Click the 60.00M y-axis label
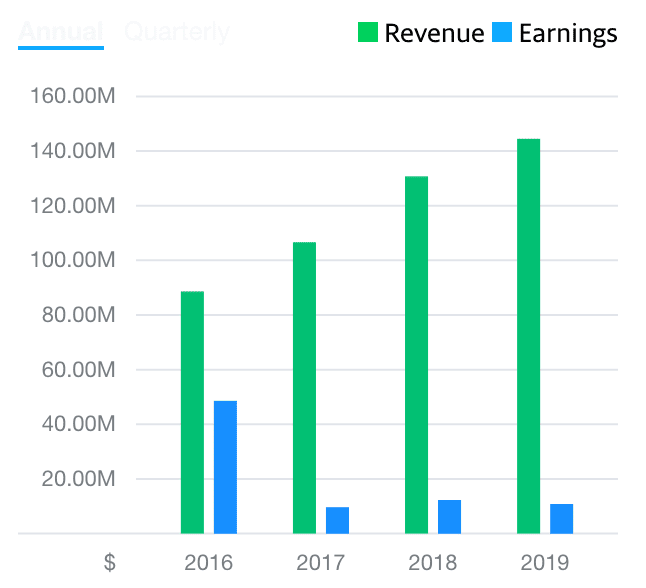 coord(78,369)
